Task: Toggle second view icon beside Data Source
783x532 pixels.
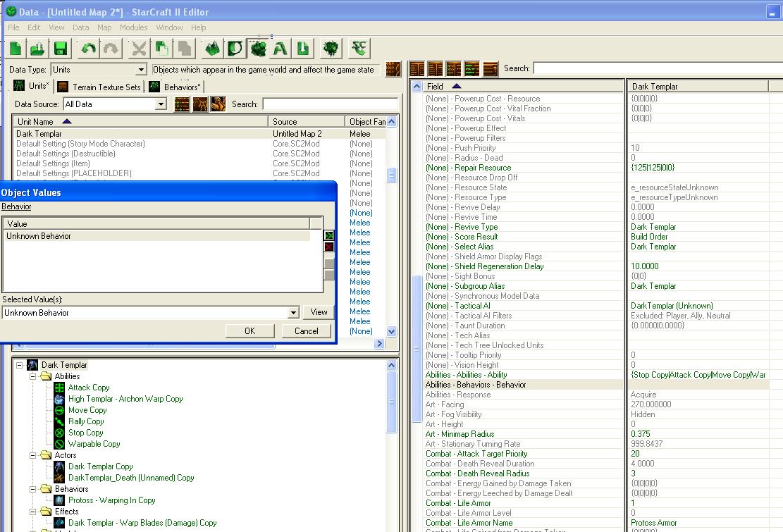Action: [x=199, y=104]
